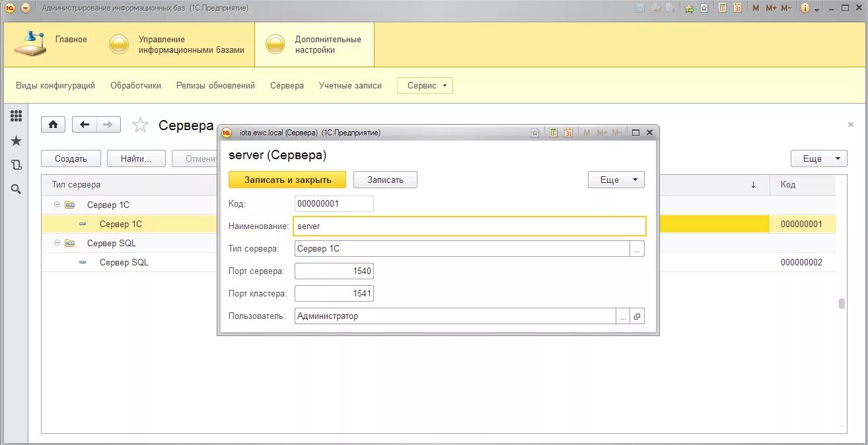
Task: Open History icon in left sidebar
Action: point(16,165)
